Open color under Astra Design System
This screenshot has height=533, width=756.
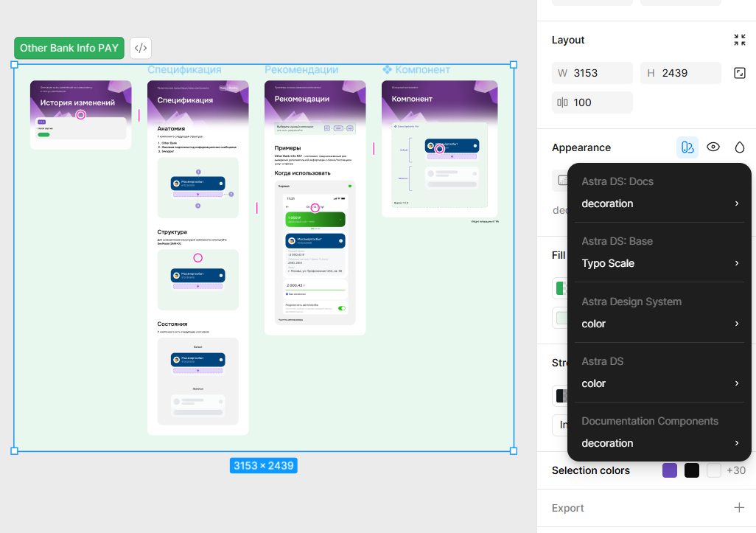tap(659, 324)
